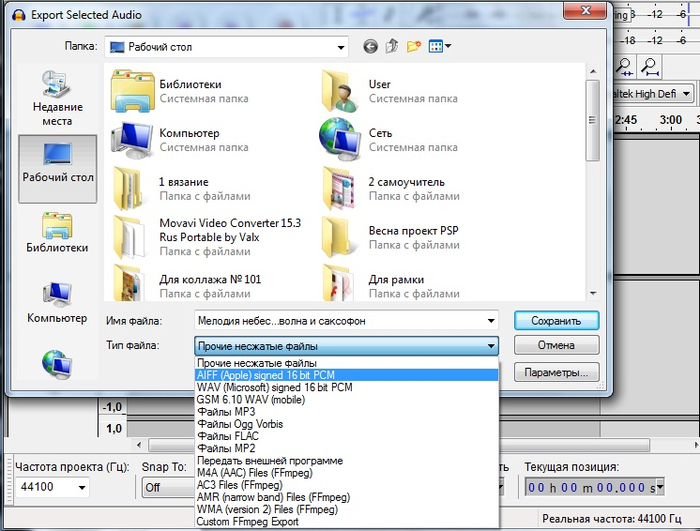Click the 3:00 mark on Audacity timeline
700x531 pixels.
[671, 120]
